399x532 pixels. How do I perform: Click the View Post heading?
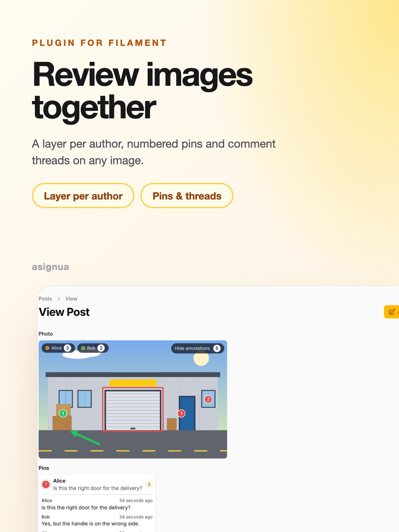(64, 312)
